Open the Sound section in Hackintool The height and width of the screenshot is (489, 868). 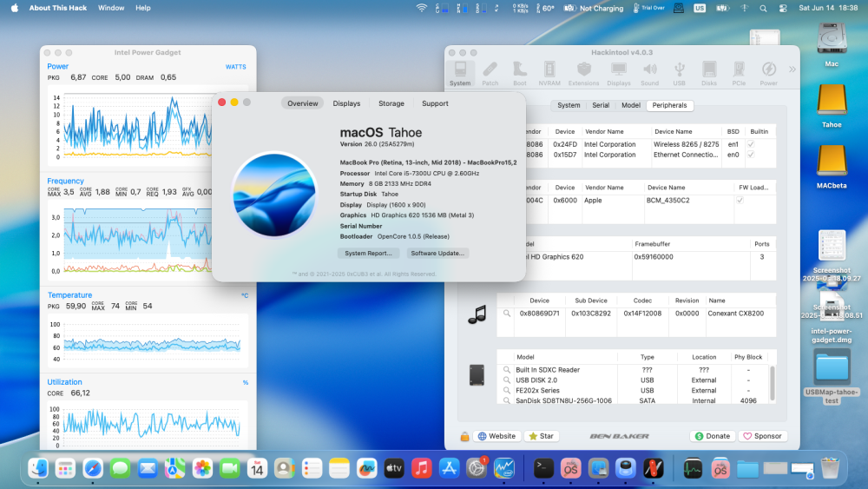[649, 73]
